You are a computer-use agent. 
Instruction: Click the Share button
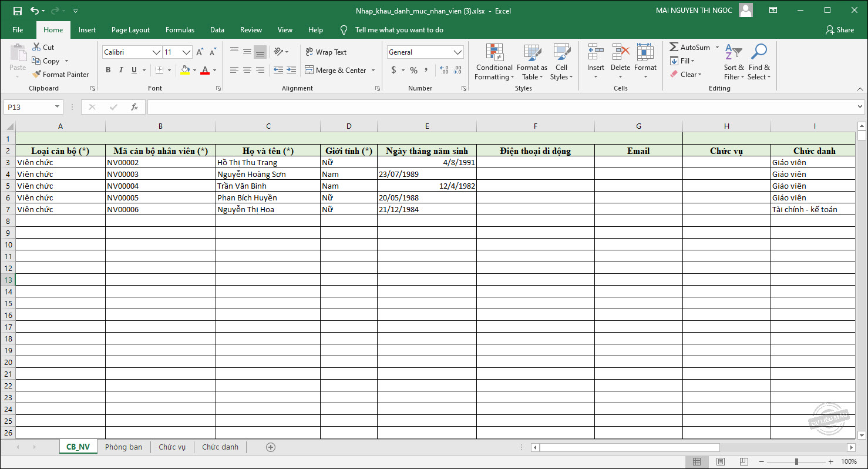839,30
